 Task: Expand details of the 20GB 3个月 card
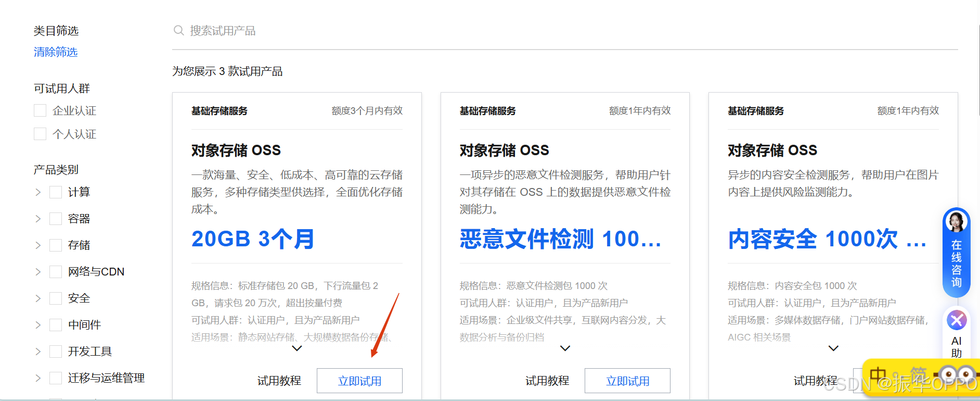click(297, 348)
